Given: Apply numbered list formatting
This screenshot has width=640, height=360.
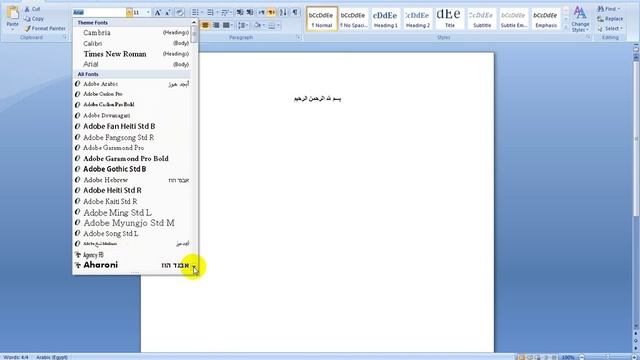Looking at the screenshot, I should (211, 13).
